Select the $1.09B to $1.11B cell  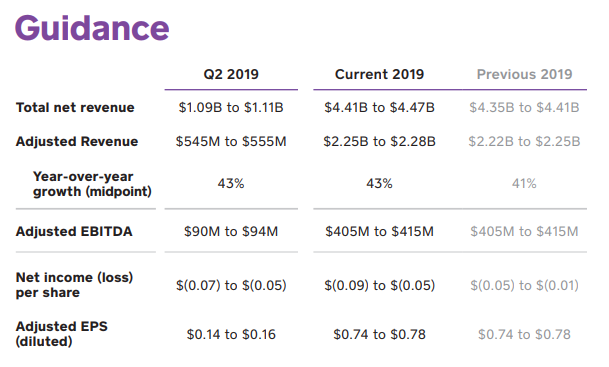pyautogui.click(x=231, y=107)
